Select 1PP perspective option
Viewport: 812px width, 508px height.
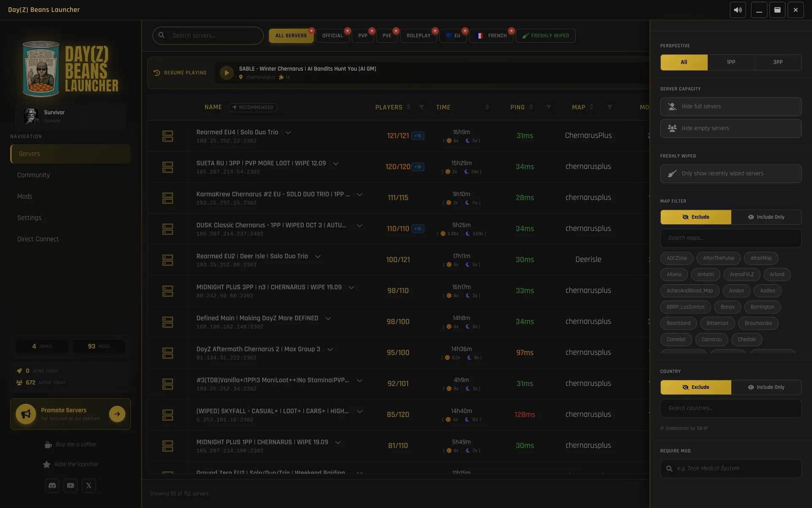coord(731,62)
